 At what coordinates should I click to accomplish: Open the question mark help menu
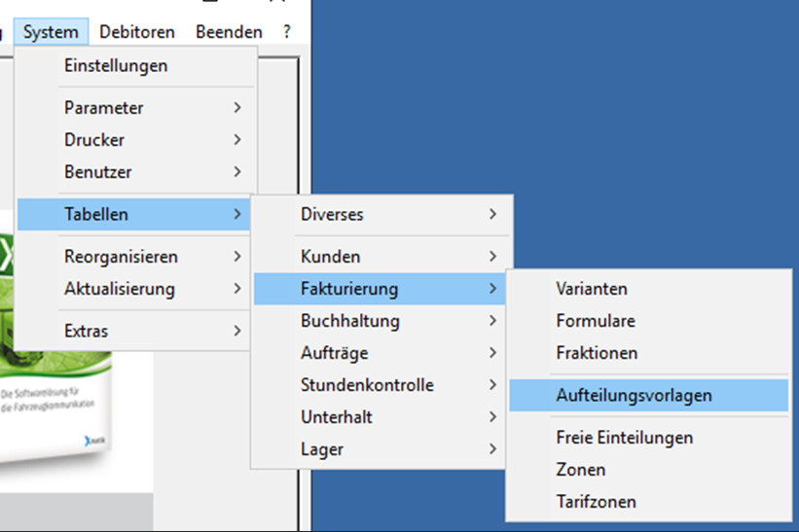point(287,32)
